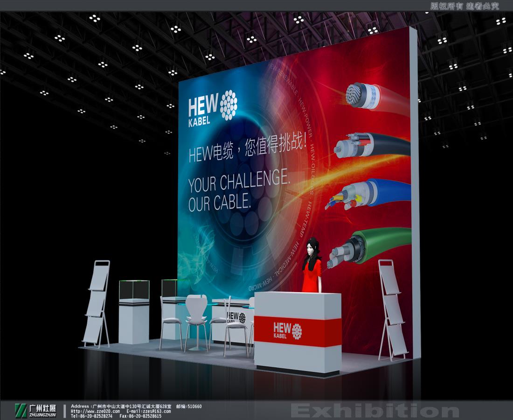
Task: Click the blue-sheathed multi-core cable image
Action: (x=368, y=193)
